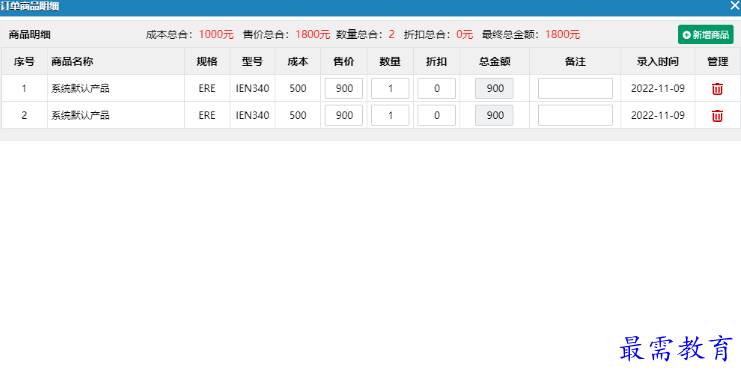Screen dimensions: 741x380
Task: Click the 备注 input in row 2
Action: [x=575, y=115]
